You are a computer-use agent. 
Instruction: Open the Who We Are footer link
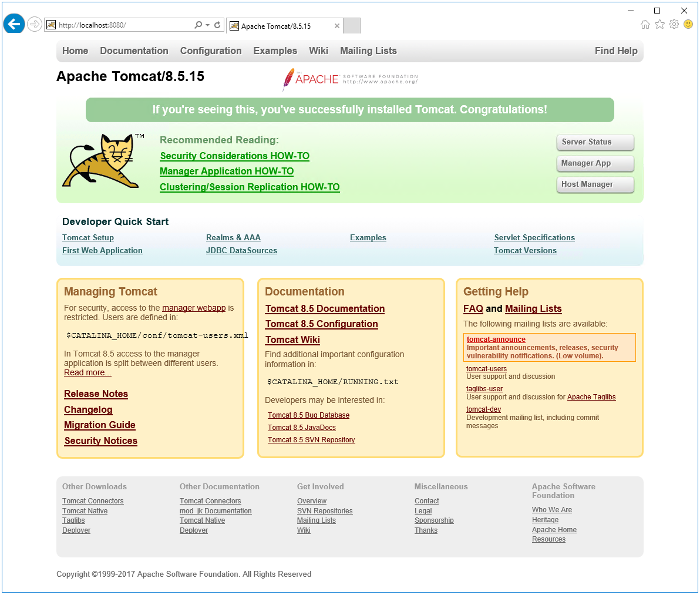552,510
